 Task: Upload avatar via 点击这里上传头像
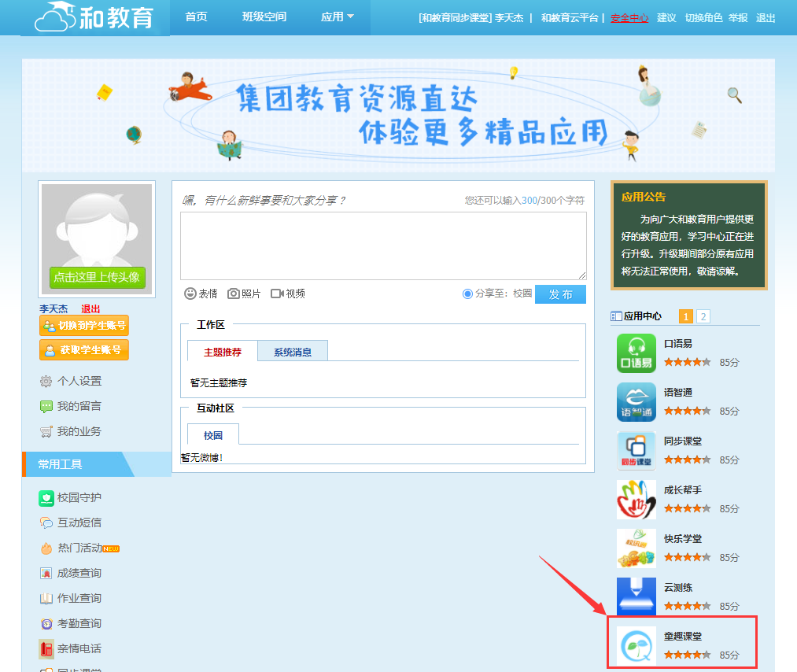tap(97, 277)
